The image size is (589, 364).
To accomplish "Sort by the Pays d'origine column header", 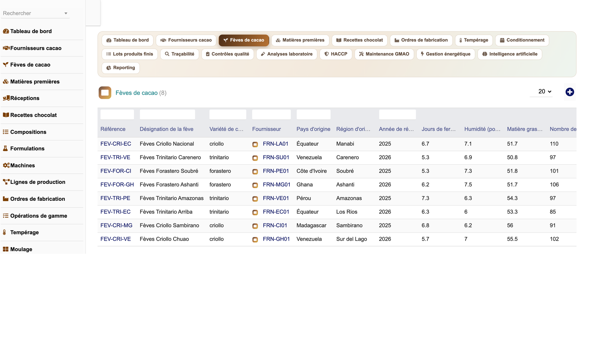I will point(313,129).
